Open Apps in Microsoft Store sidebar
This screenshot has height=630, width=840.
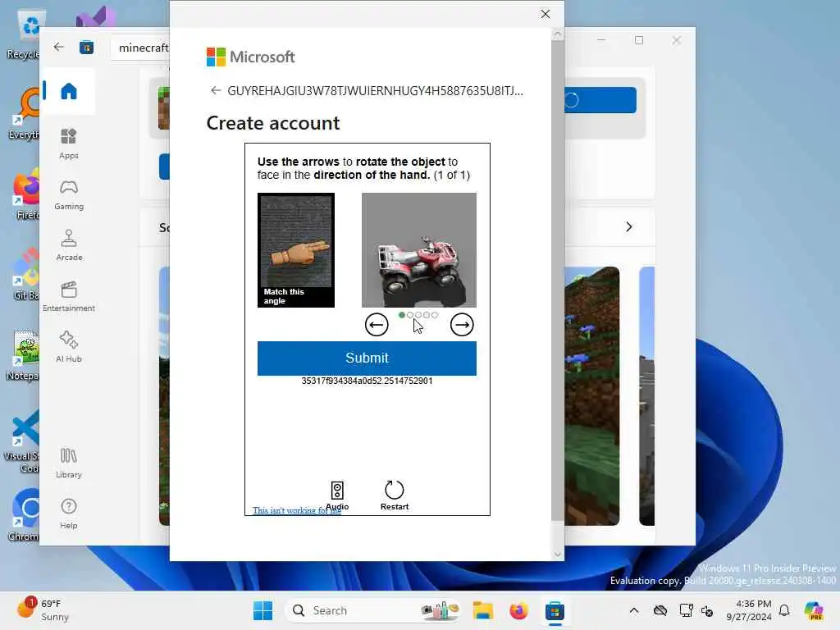[x=69, y=144]
